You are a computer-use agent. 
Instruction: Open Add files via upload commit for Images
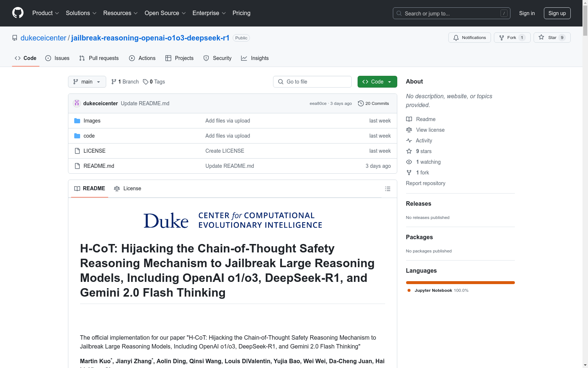pyautogui.click(x=228, y=121)
